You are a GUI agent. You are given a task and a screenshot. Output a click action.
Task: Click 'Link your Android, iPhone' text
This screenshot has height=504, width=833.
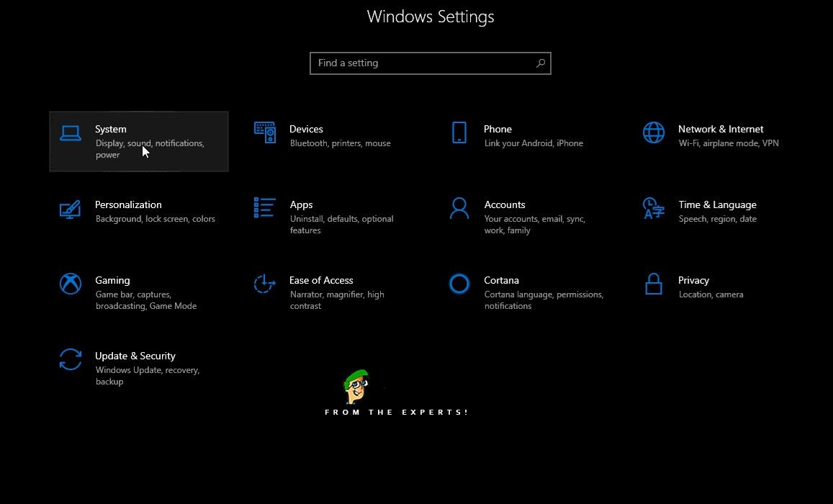(x=533, y=143)
